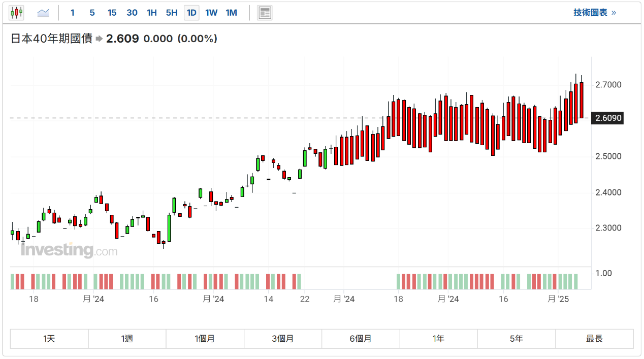
Task: Switch to the area chart type icon
Action: pyautogui.click(x=43, y=13)
